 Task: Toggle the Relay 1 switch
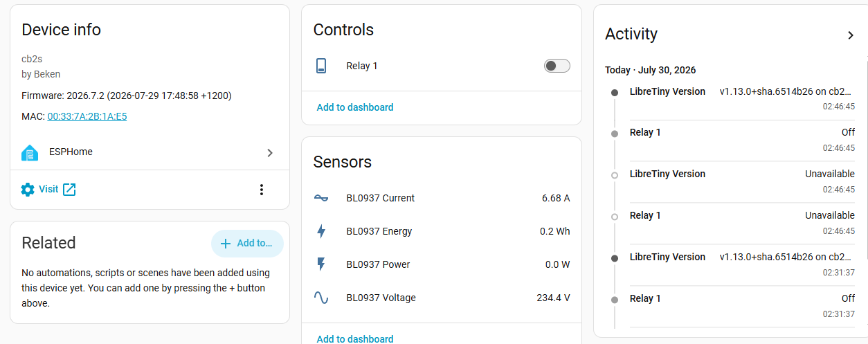(x=557, y=66)
